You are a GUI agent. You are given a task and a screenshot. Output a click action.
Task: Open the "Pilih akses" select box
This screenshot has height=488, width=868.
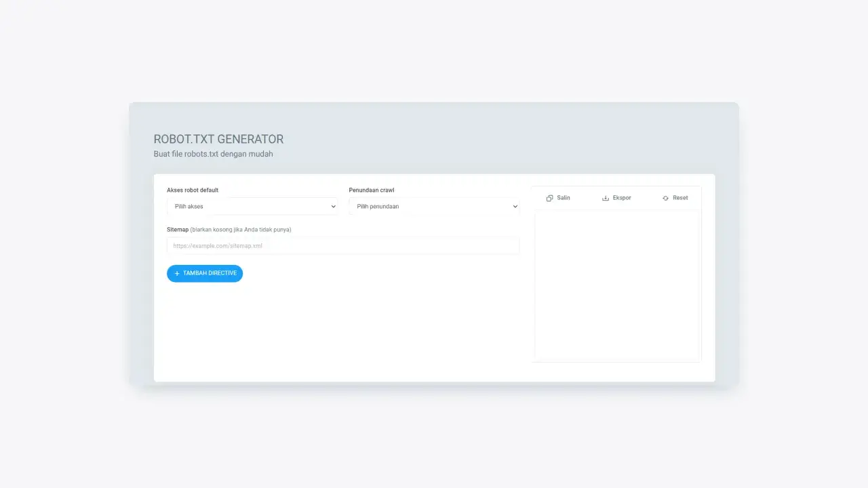[251, 207]
